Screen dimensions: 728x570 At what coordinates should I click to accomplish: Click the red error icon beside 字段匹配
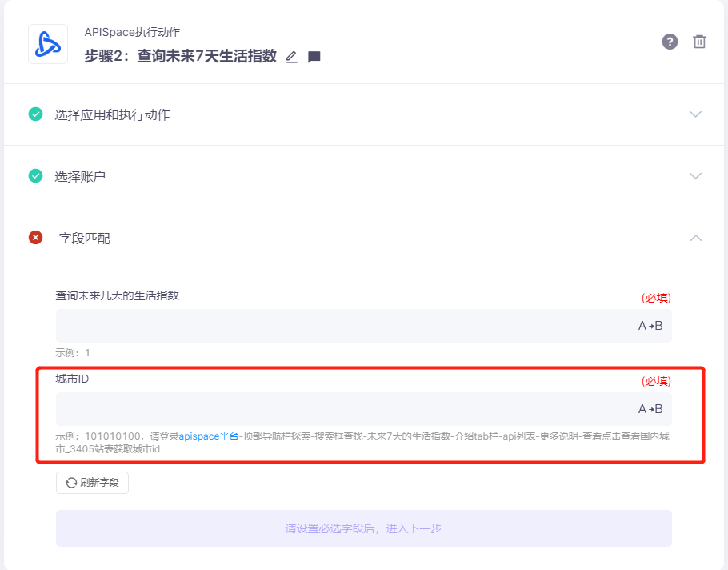click(x=34, y=236)
